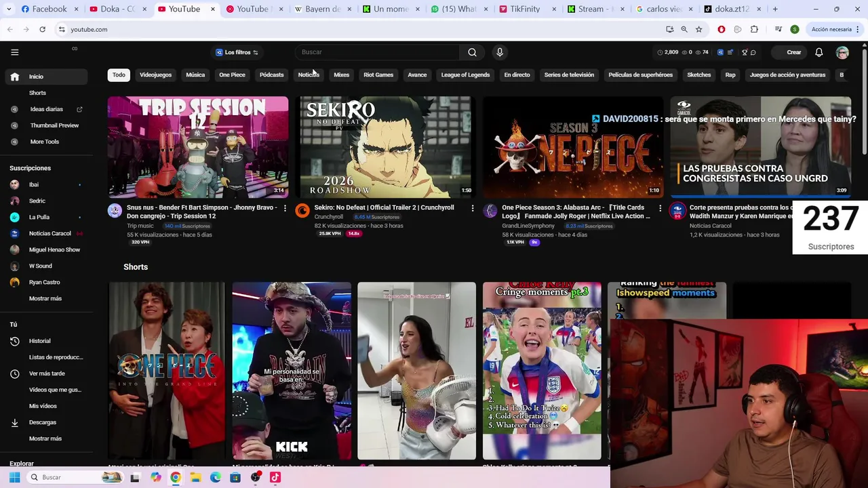Open Trip music channel avatar
Image resolution: width=868 pixels, height=488 pixels.
[115, 211]
